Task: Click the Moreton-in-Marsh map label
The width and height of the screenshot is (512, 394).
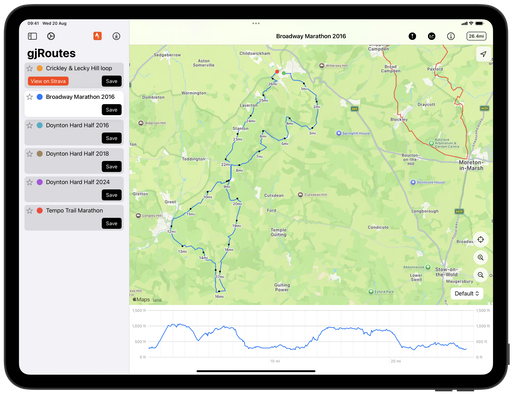Action: (x=471, y=165)
